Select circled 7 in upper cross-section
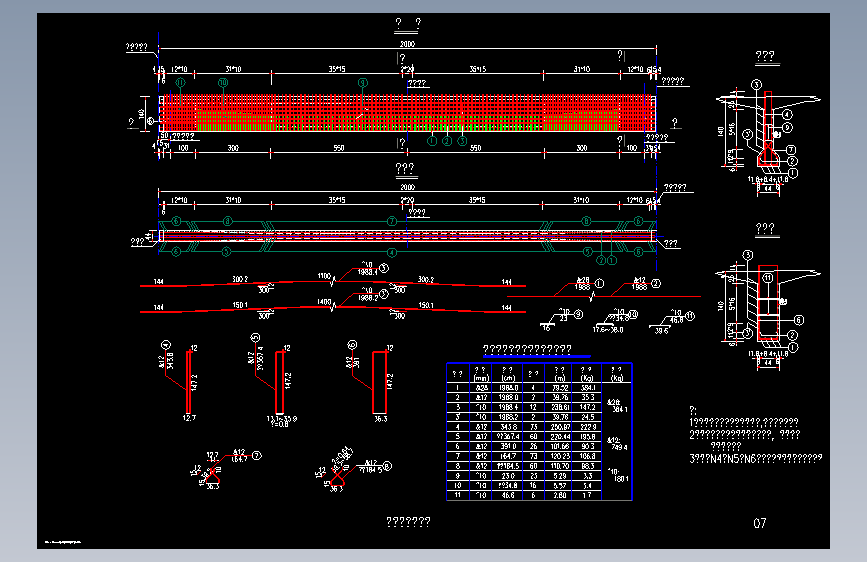Screen dimensions: 867x562 pyautogui.click(x=791, y=150)
